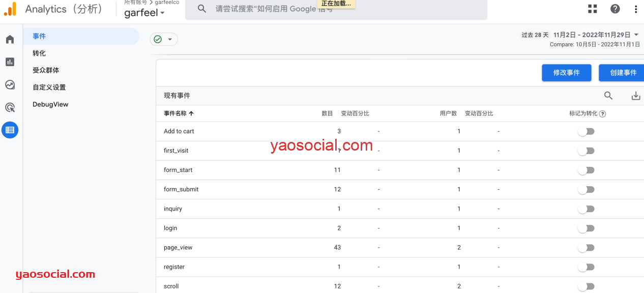Open the Reports bar chart icon

[10, 62]
